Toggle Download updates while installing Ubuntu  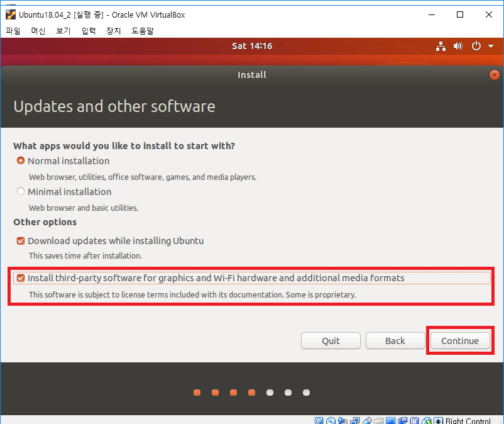click(x=21, y=241)
